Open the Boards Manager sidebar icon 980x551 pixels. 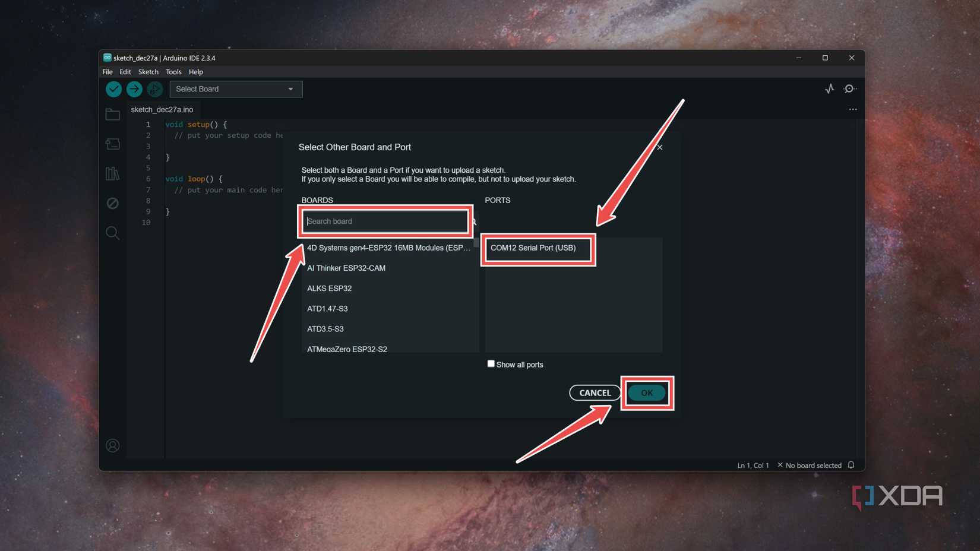click(113, 144)
